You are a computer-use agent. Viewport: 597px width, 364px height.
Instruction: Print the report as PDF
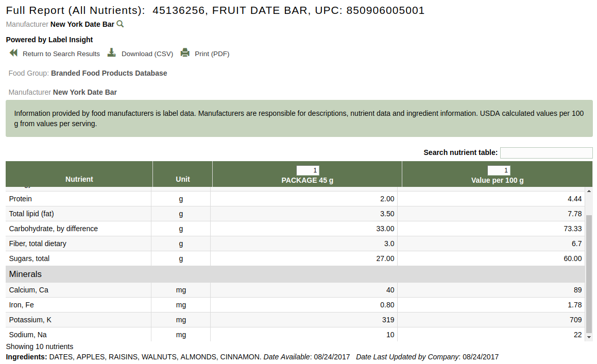(212, 54)
